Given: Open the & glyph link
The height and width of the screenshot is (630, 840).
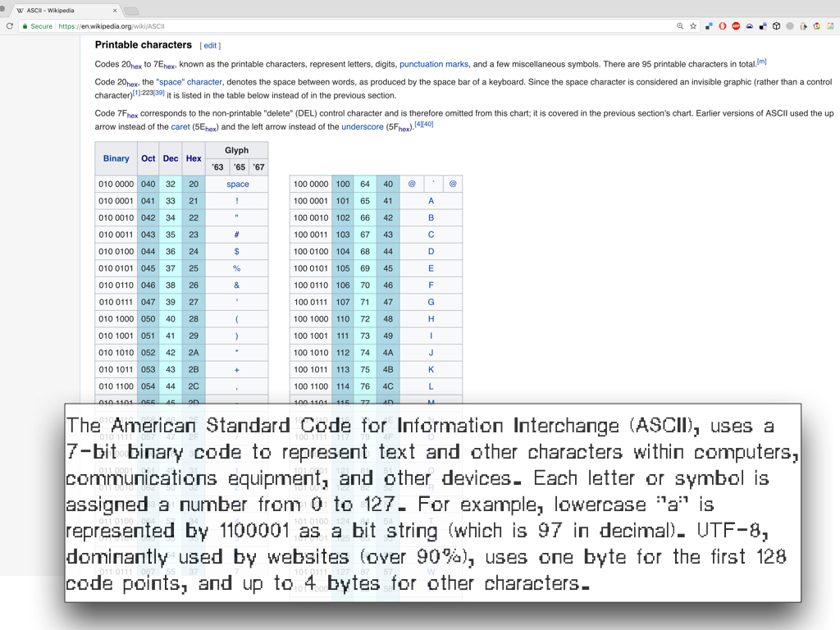Looking at the screenshot, I should pos(237,285).
